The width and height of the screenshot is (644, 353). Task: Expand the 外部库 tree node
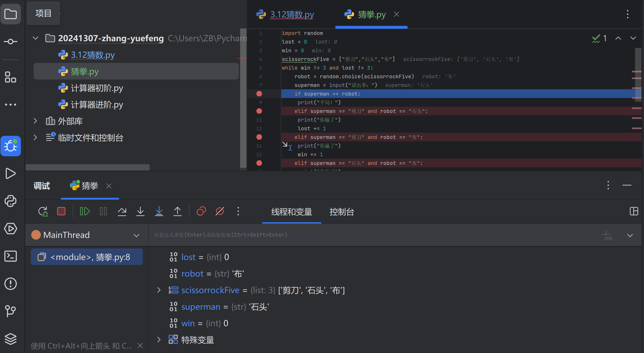[x=35, y=121]
